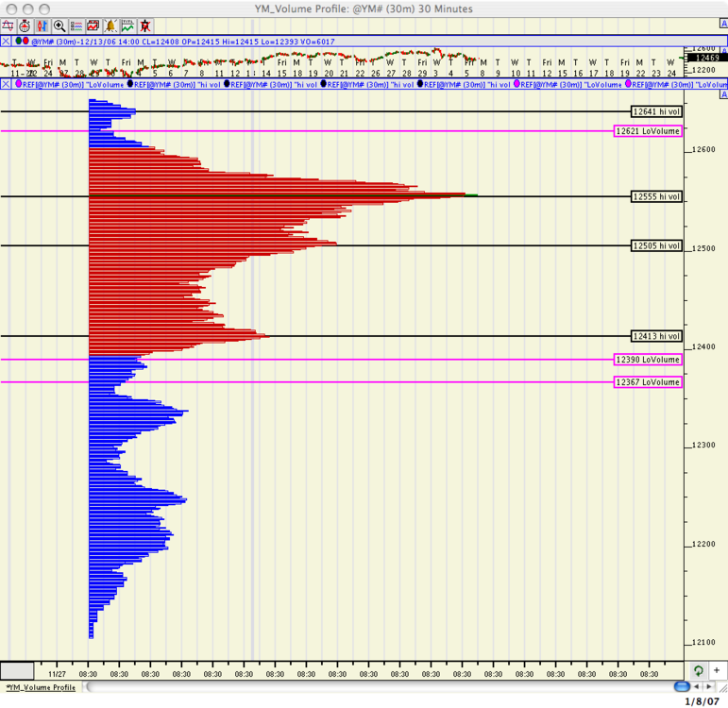Open the colored lines list preferences icon

click(76, 26)
